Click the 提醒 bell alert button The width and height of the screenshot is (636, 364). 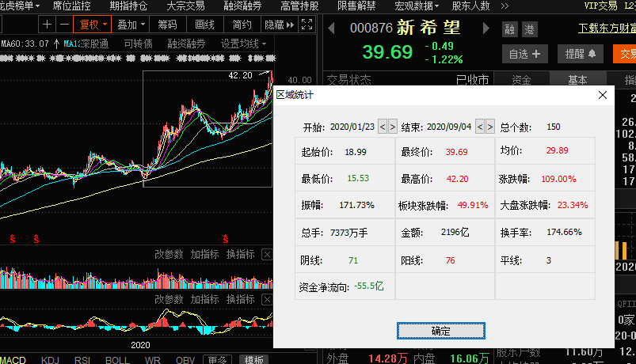tap(581, 54)
